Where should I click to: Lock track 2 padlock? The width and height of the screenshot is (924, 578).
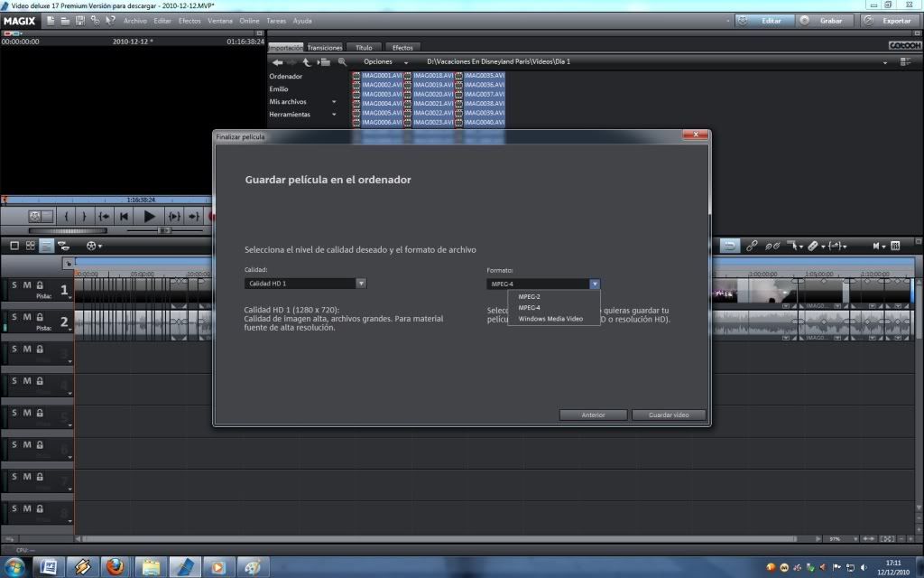40,317
